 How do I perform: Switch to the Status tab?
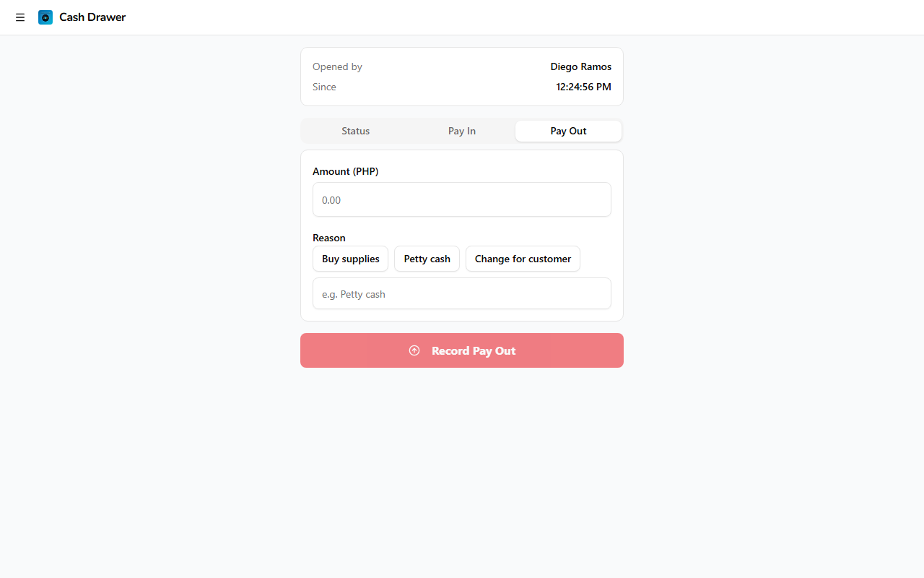point(355,131)
